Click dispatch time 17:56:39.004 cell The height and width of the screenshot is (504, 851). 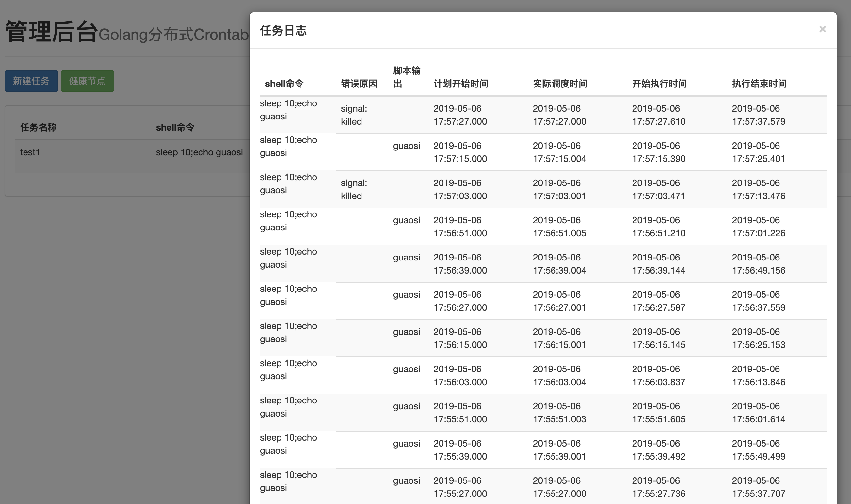[x=559, y=263]
